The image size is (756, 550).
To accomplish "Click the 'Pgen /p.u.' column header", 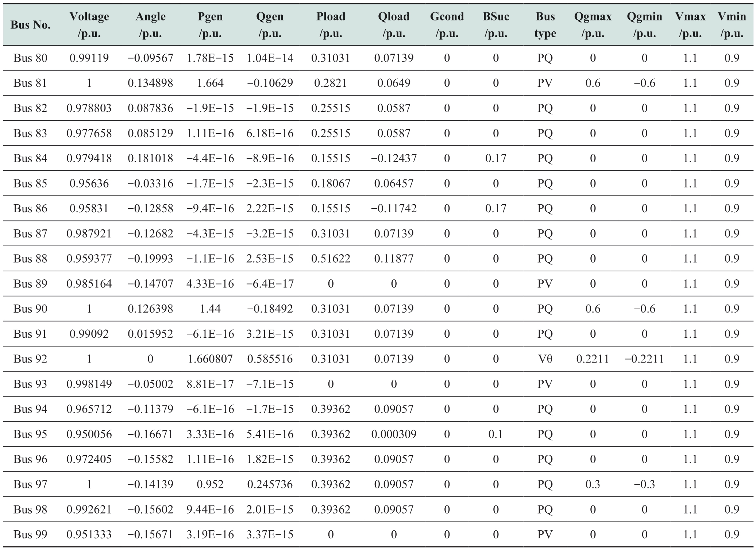I will click(210, 25).
